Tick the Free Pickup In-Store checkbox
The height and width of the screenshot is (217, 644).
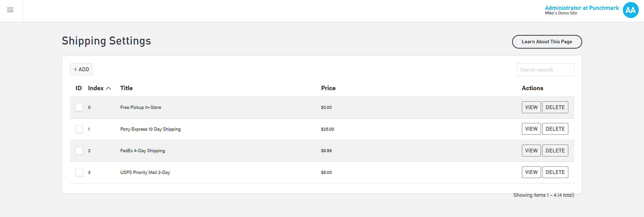click(79, 107)
